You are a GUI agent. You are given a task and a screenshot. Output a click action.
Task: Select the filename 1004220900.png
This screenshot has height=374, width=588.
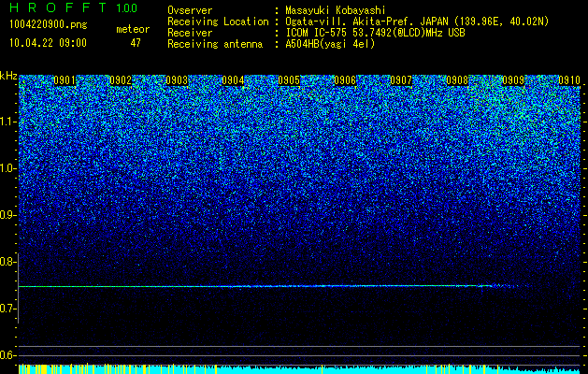coord(49,25)
